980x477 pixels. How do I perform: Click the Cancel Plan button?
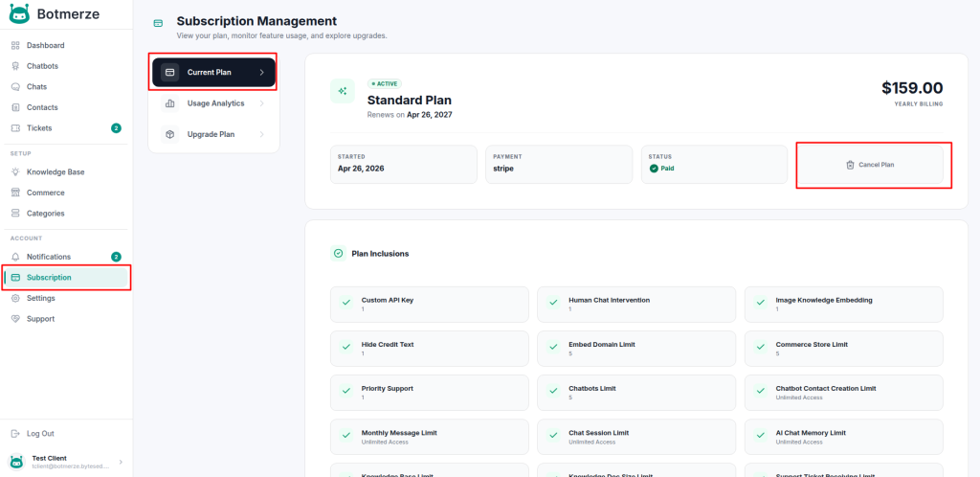pos(869,165)
